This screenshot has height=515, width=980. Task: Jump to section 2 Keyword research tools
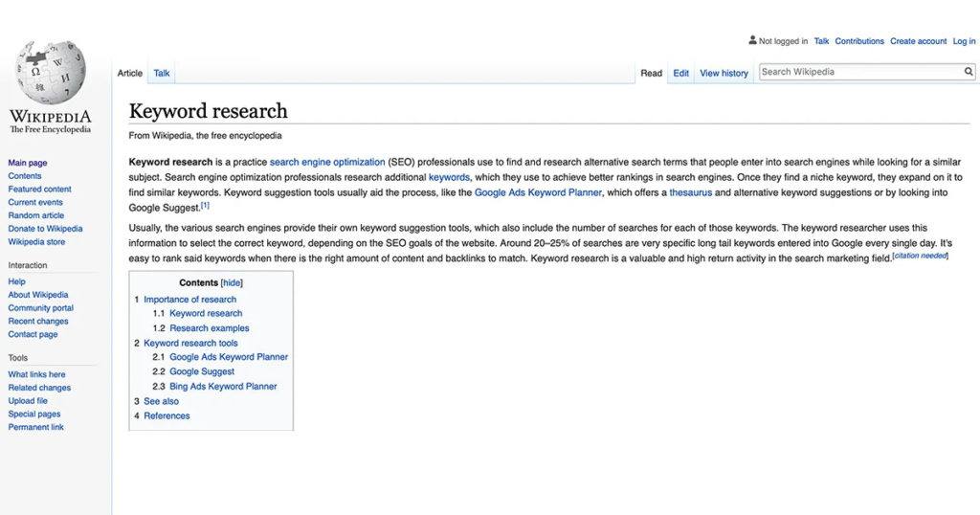pos(190,343)
